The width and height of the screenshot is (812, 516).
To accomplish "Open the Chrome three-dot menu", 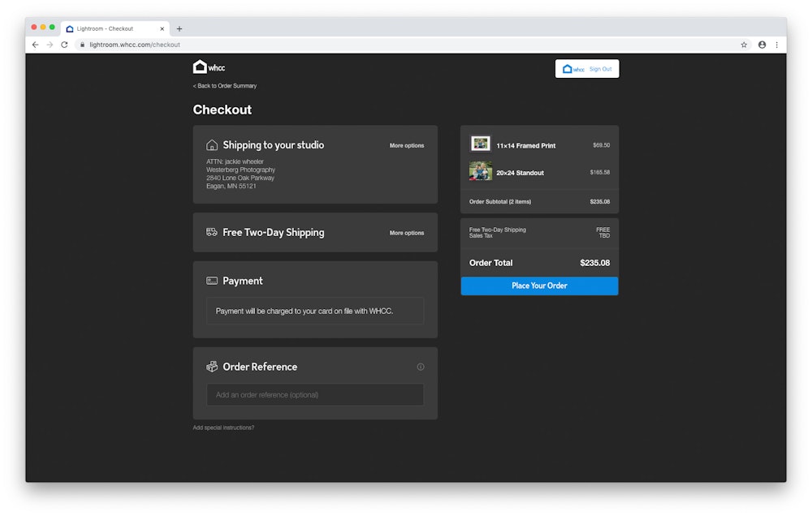I will pyautogui.click(x=776, y=45).
